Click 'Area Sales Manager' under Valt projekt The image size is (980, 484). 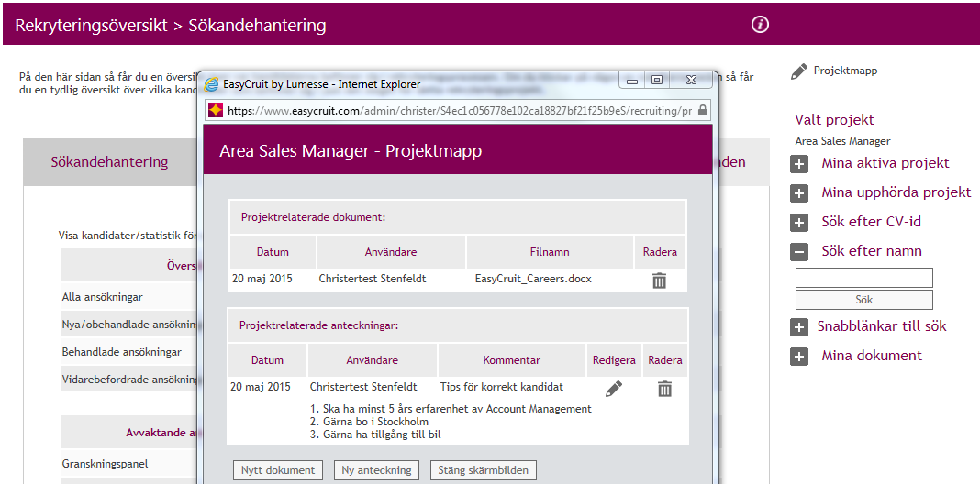(x=842, y=141)
